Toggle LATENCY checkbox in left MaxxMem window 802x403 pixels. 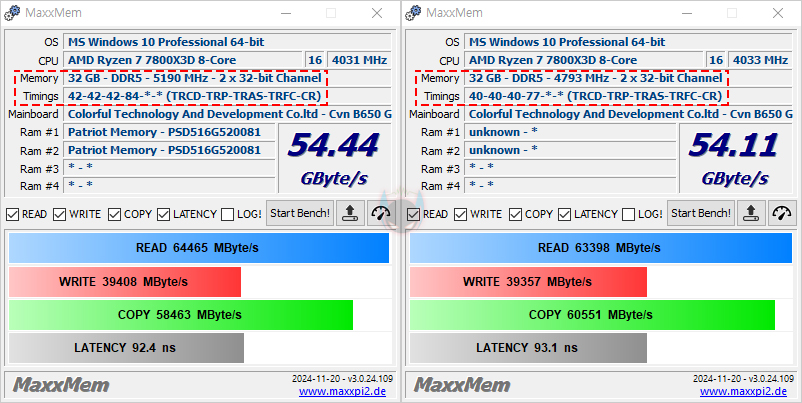point(163,214)
